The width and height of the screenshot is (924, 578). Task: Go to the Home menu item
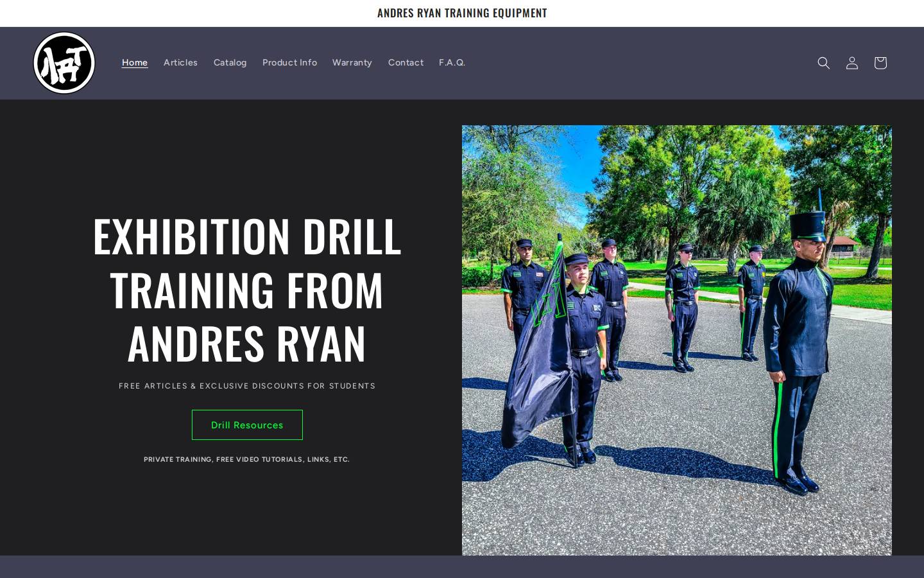(x=135, y=62)
